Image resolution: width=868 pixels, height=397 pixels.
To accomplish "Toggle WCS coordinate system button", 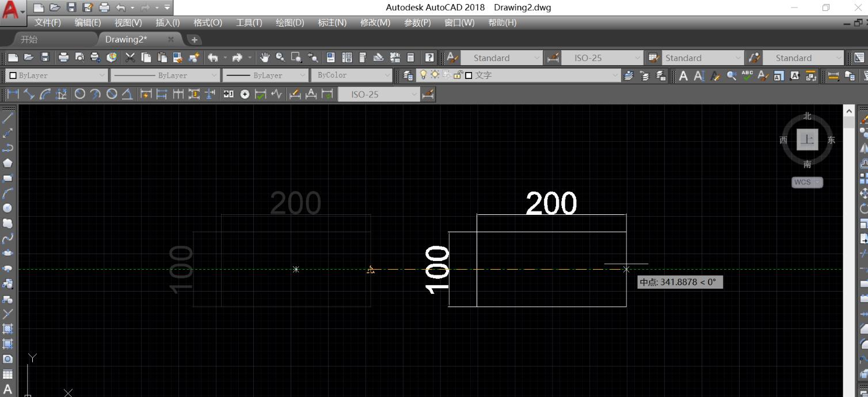I will (807, 182).
